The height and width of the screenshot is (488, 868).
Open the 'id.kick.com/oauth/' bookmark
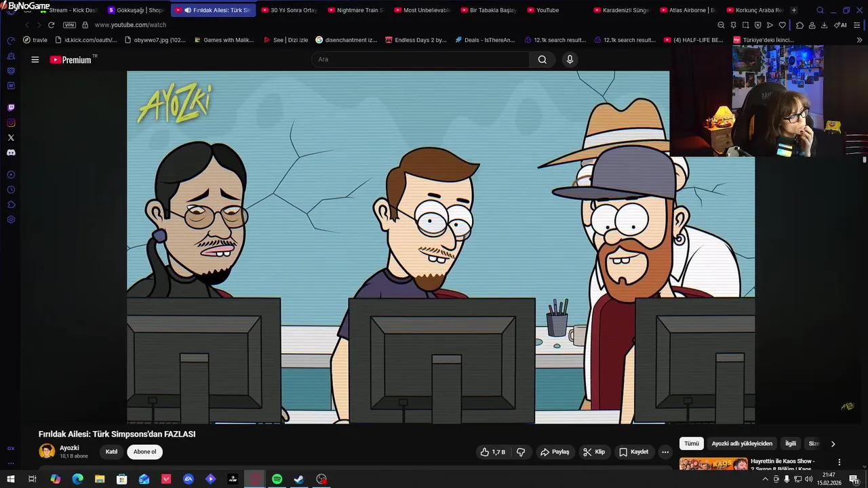click(86, 40)
